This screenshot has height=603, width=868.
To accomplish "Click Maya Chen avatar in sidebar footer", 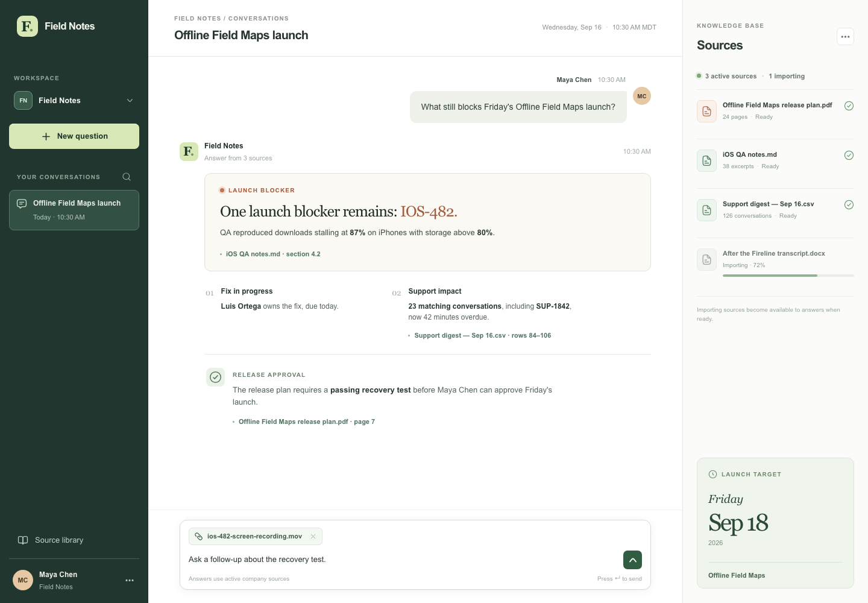I will click(23, 580).
